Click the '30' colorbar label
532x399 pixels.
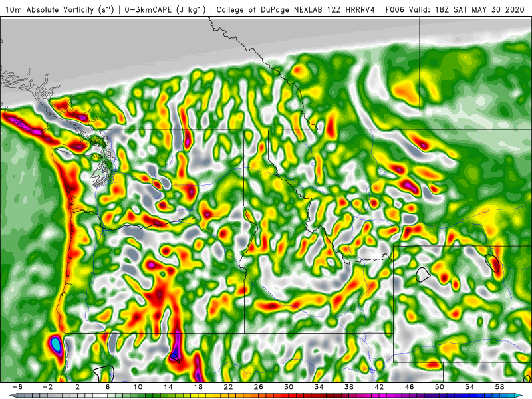point(289,387)
